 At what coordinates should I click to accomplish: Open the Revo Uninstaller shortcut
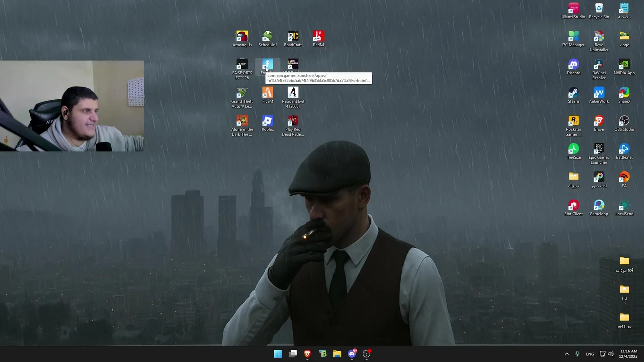(x=599, y=41)
